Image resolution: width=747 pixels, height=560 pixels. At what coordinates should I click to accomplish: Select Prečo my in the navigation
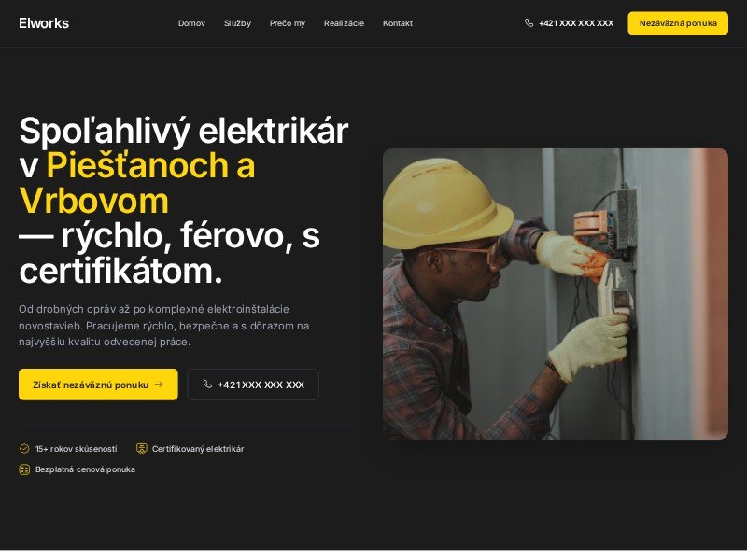click(x=288, y=23)
